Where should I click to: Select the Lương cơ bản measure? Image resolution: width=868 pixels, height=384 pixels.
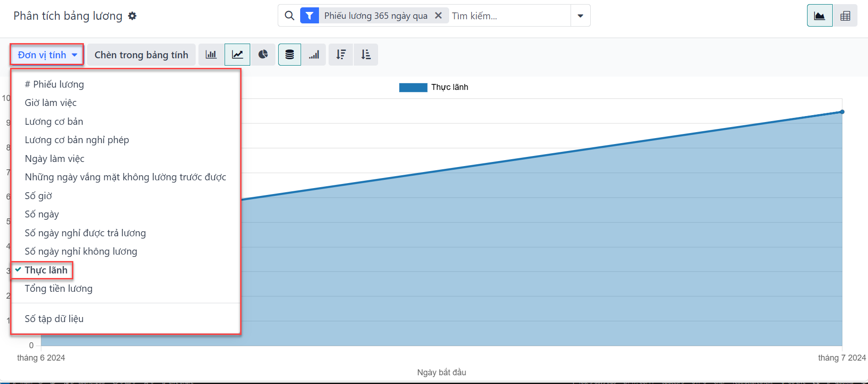click(x=54, y=122)
